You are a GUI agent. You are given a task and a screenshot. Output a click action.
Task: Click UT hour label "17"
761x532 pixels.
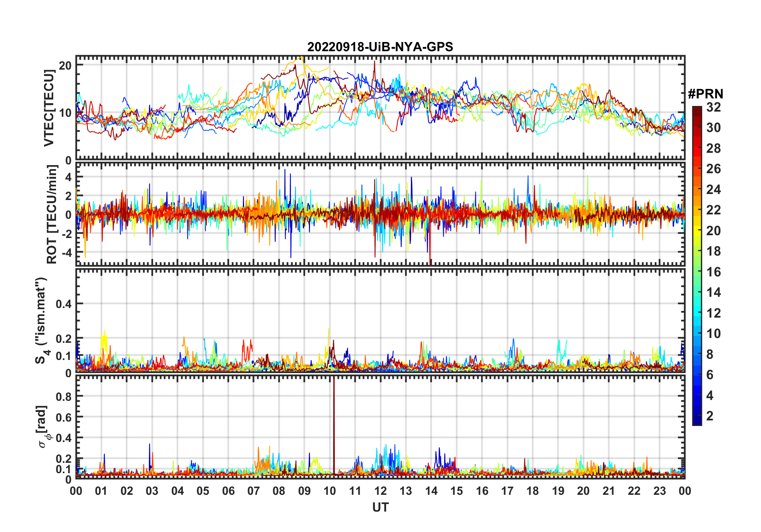pos(507,491)
